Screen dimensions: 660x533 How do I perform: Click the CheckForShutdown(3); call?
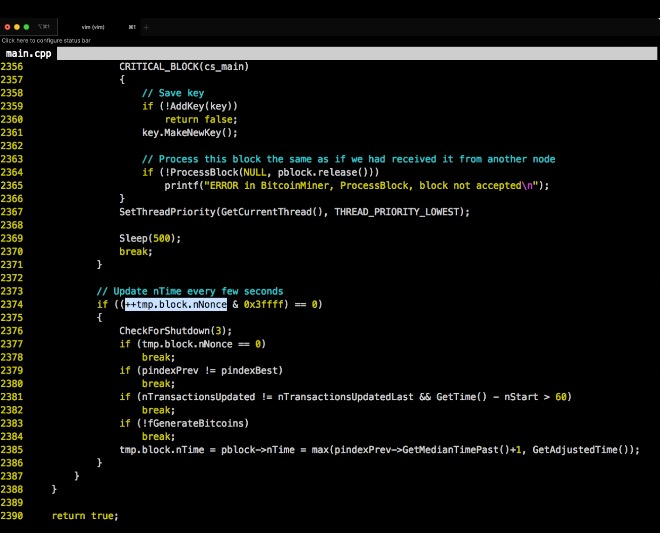tap(175, 331)
